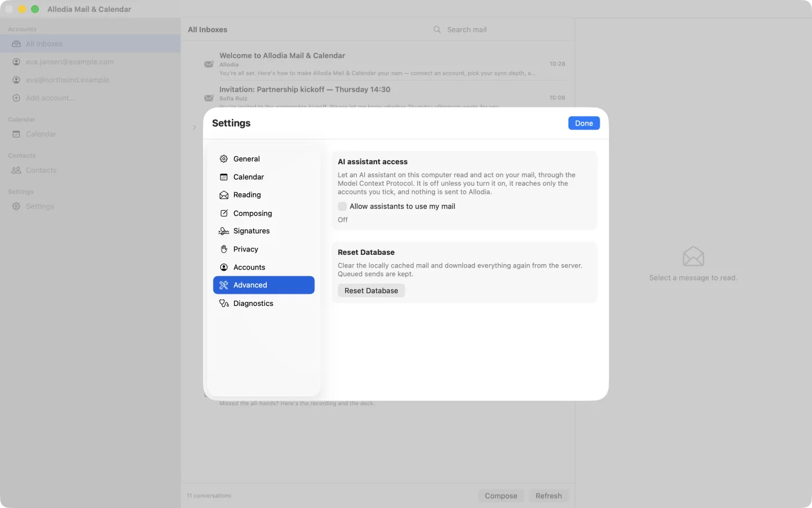Click the Composing pencil icon
This screenshot has height=508, width=812.
coord(224,213)
